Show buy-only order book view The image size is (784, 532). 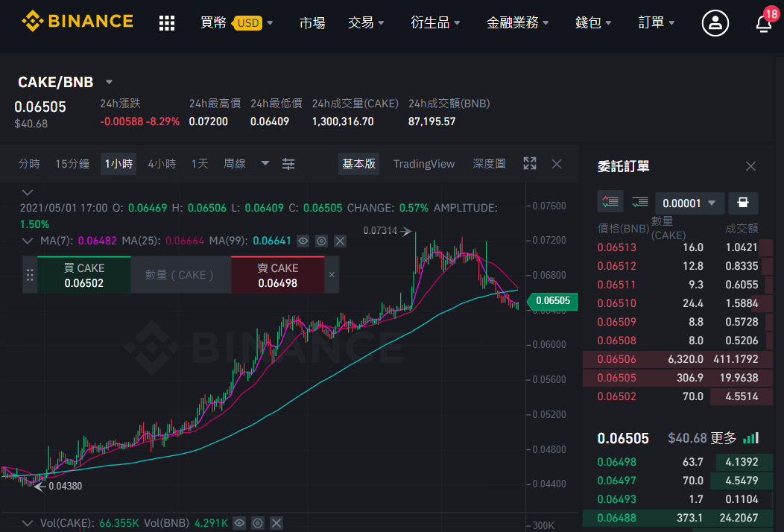[x=640, y=202]
